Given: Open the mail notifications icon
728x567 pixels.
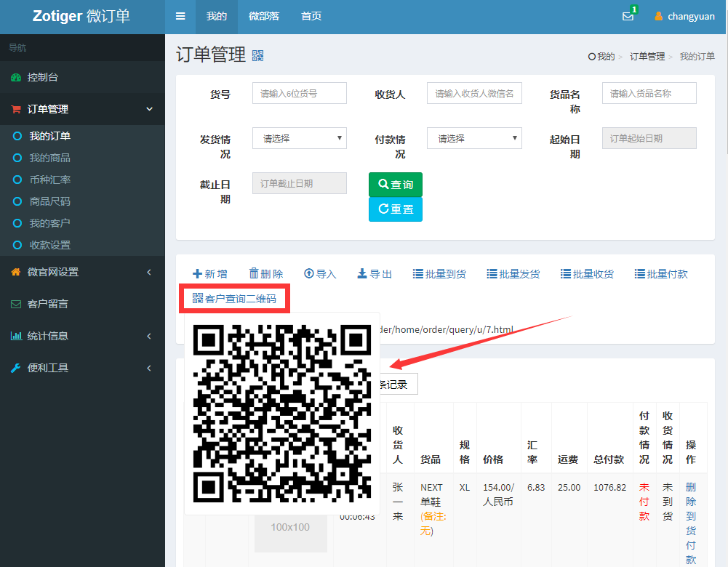Looking at the screenshot, I should (x=628, y=16).
